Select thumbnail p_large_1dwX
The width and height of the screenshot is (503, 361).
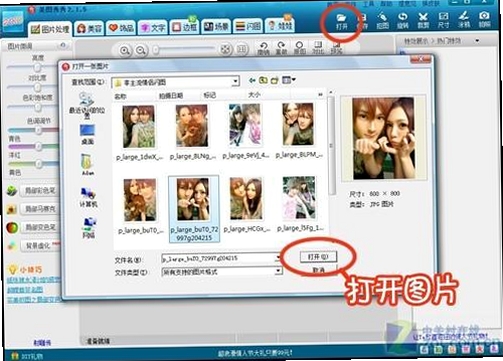[x=139, y=132]
